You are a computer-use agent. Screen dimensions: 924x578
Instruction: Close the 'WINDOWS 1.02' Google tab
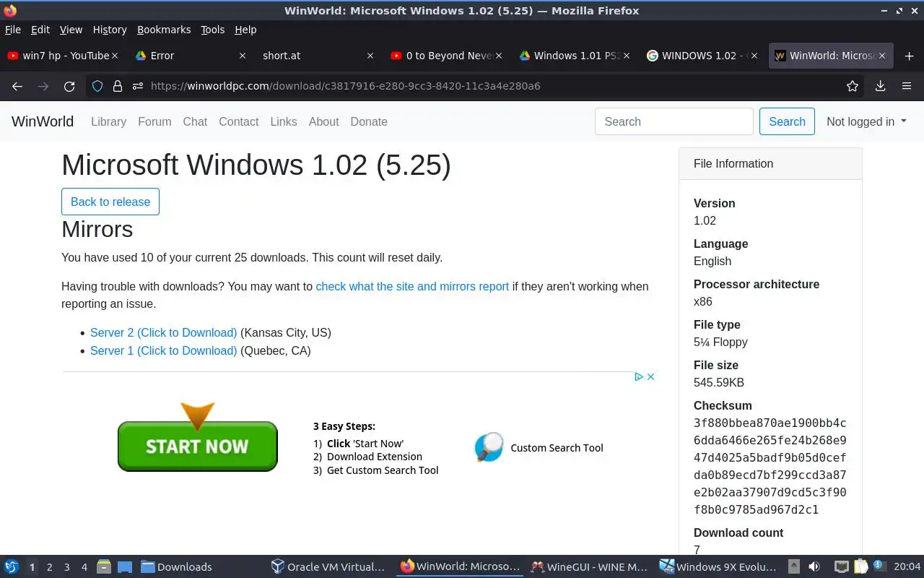(x=754, y=56)
